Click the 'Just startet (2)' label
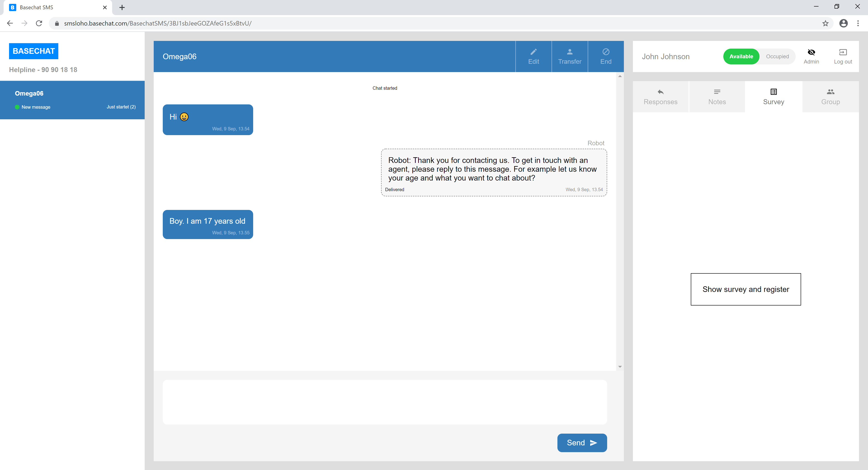Screen dimensions: 868x470 tap(121, 107)
